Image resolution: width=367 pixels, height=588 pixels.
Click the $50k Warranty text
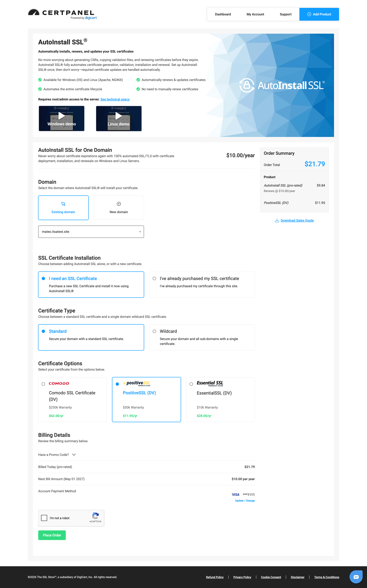(x=133, y=407)
